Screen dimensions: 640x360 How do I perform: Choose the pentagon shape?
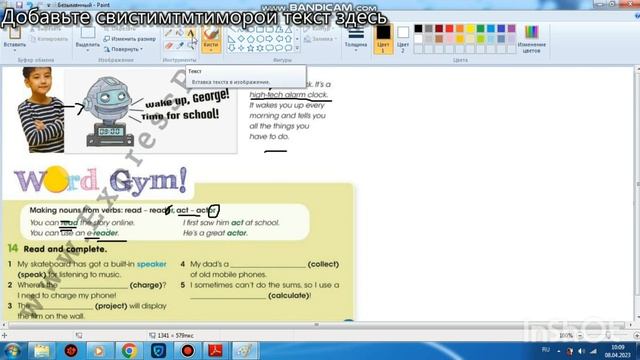(251, 39)
